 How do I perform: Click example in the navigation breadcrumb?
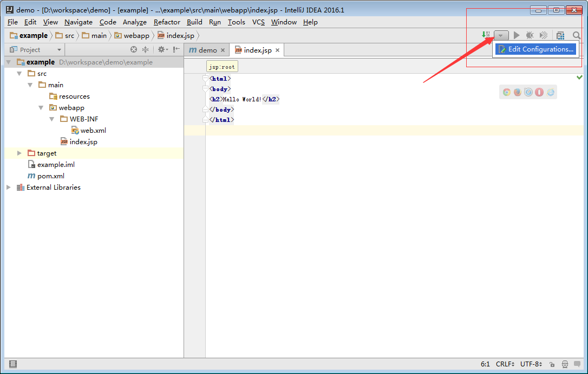click(x=29, y=36)
